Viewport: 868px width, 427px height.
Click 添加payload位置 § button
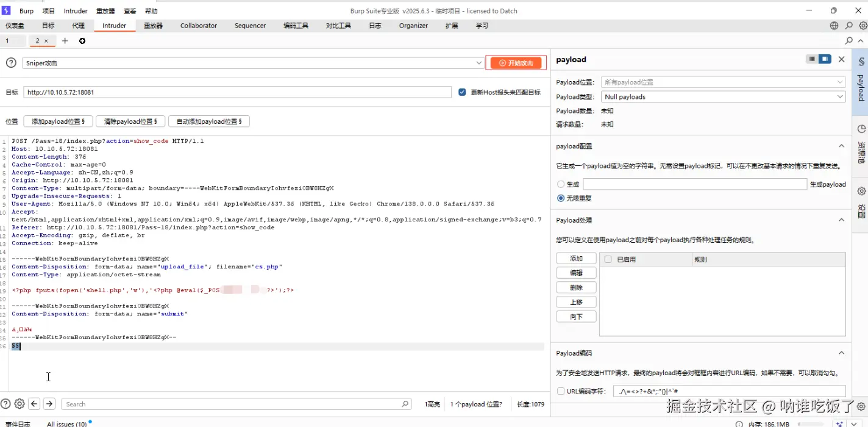point(59,121)
